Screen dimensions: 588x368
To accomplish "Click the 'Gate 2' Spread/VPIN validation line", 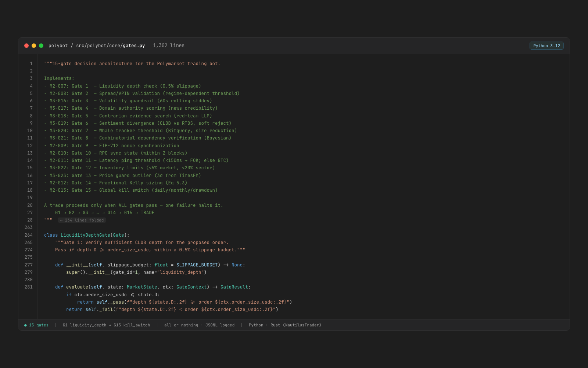I will click(142, 93).
